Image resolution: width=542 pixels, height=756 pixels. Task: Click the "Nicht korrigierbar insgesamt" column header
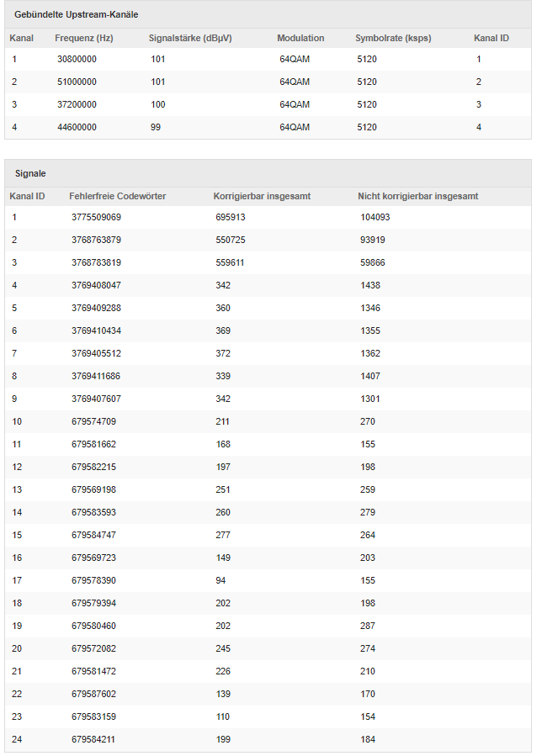[x=417, y=196]
